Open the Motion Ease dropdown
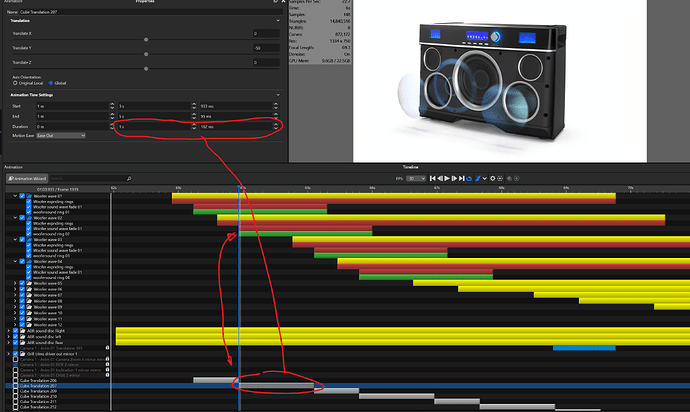 (x=61, y=136)
